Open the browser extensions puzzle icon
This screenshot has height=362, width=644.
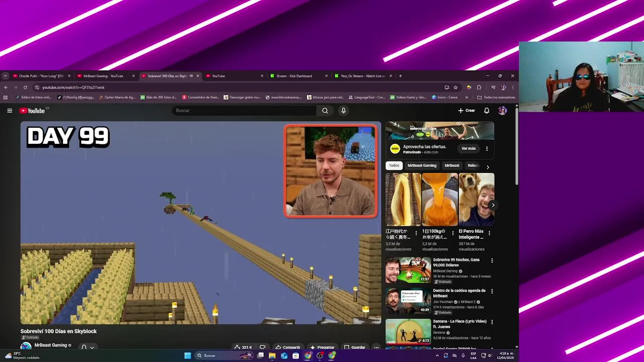[479, 87]
